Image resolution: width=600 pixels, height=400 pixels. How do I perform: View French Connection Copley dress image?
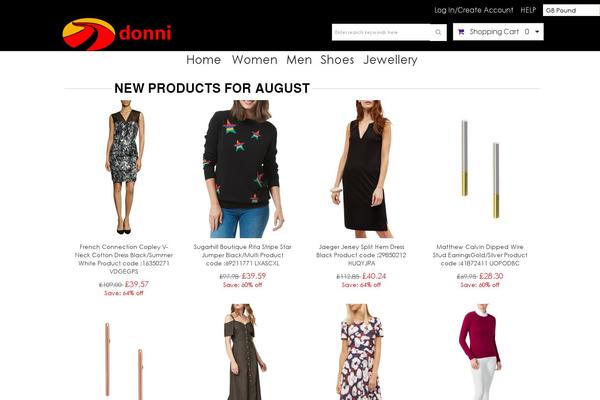(124, 167)
